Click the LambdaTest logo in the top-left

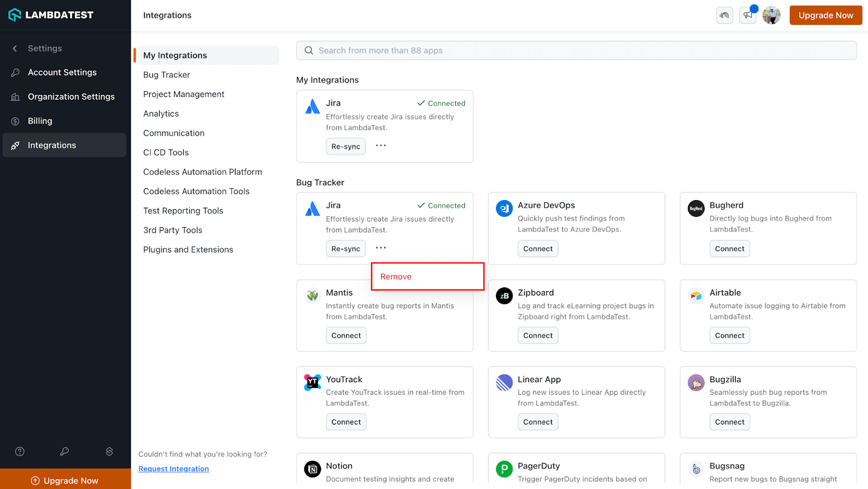click(x=52, y=15)
